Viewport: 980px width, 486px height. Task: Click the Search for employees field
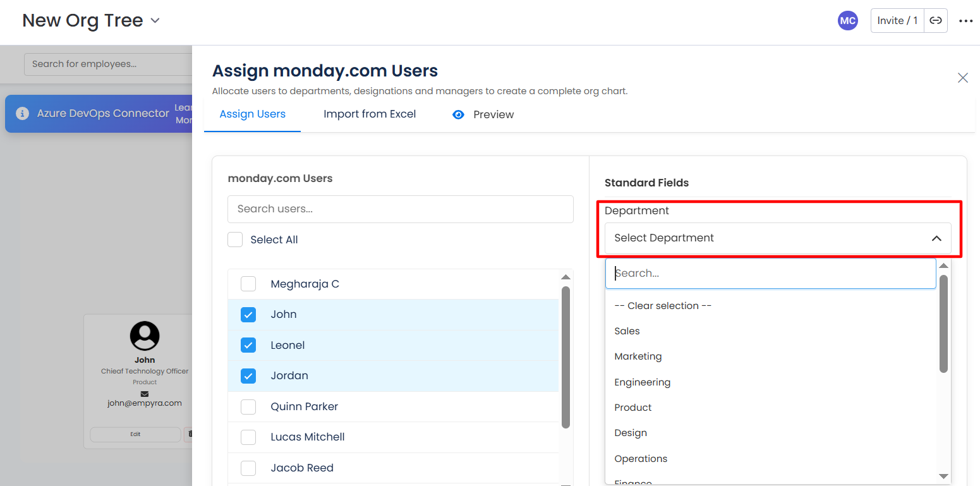pyautogui.click(x=108, y=64)
